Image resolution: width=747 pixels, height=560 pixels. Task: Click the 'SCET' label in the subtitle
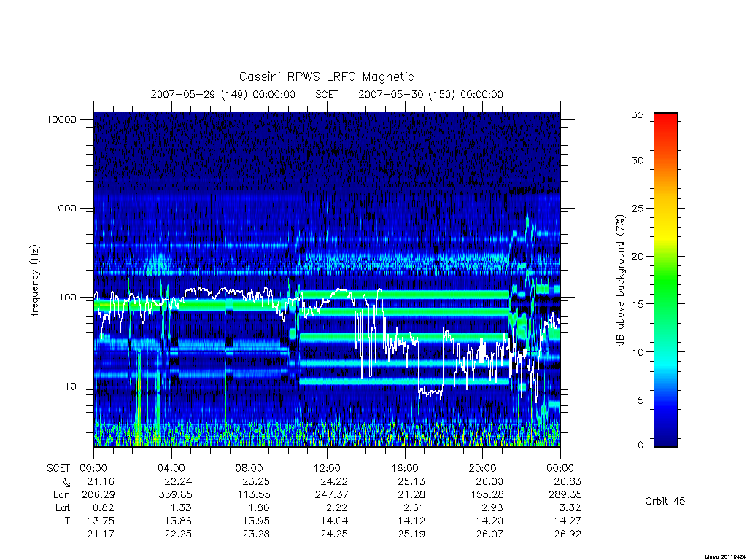pyautogui.click(x=327, y=94)
